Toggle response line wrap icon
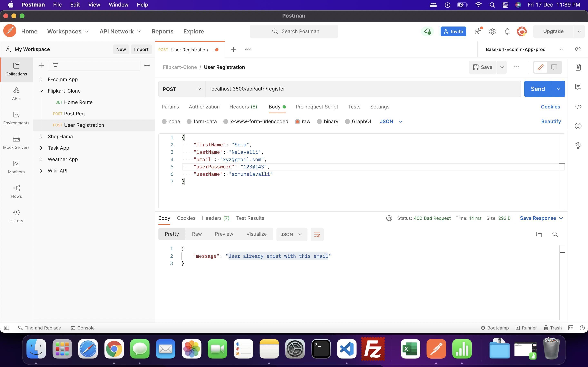The image size is (588, 367). click(317, 234)
